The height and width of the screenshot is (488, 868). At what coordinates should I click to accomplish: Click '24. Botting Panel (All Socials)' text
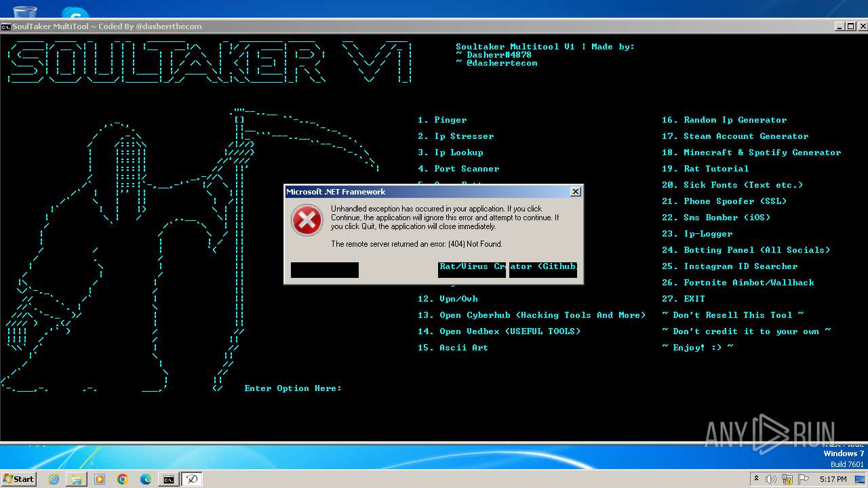746,250
